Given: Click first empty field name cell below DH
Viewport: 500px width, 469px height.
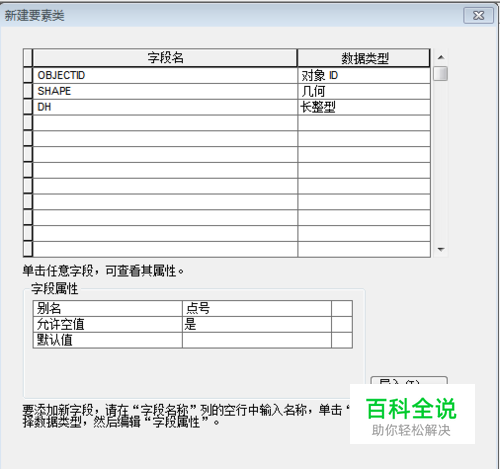Looking at the screenshot, I should [x=165, y=123].
